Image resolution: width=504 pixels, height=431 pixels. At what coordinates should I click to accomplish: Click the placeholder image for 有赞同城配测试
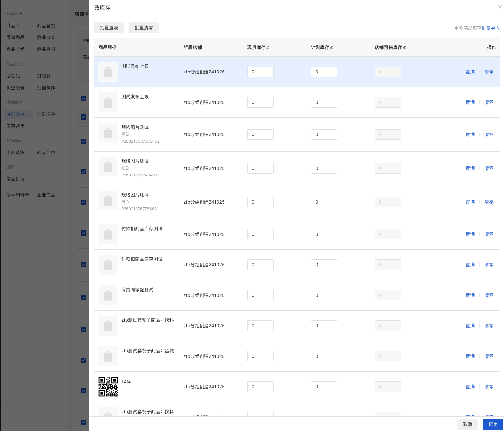tap(108, 295)
